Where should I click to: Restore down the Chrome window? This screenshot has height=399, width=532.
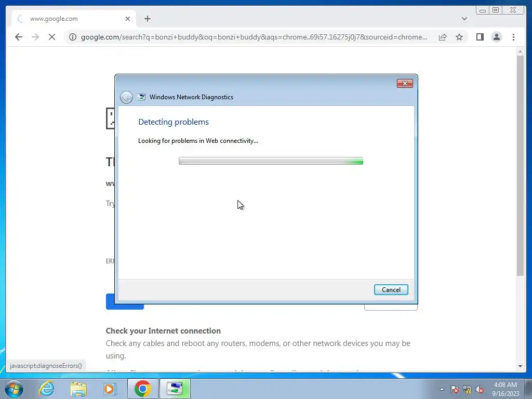tap(495, 10)
